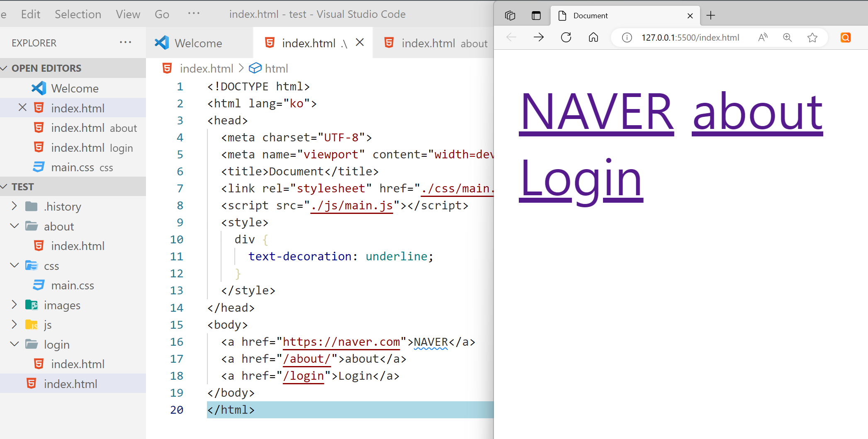Screen dimensions: 868x439
Task: Collapse the TEST folder section
Action: tap(4, 187)
